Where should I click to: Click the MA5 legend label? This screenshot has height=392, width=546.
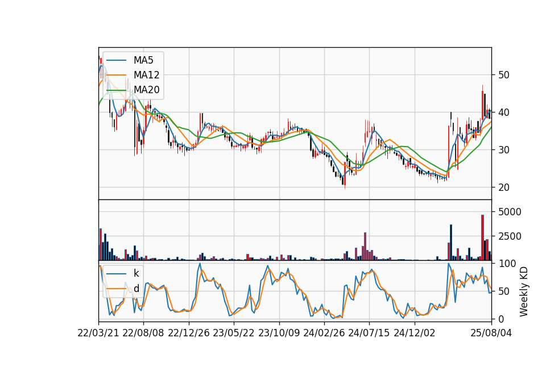coord(143,60)
